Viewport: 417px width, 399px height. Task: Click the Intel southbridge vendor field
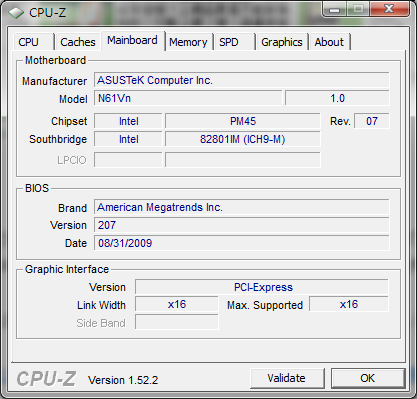(128, 139)
